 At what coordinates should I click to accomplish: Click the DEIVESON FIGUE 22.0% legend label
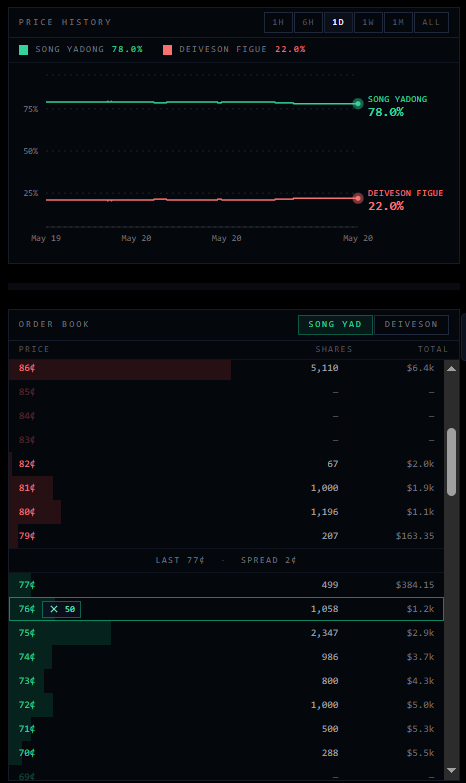(x=242, y=49)
